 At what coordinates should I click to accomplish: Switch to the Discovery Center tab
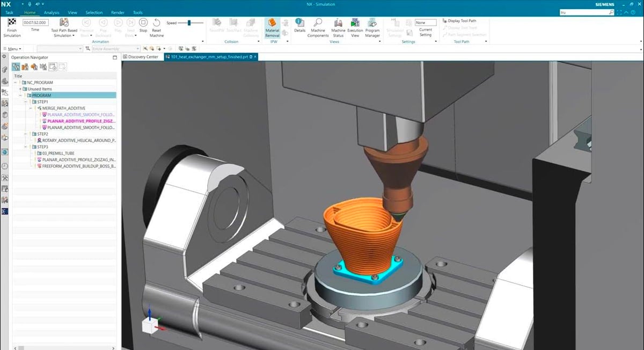[x=141, y=56]
